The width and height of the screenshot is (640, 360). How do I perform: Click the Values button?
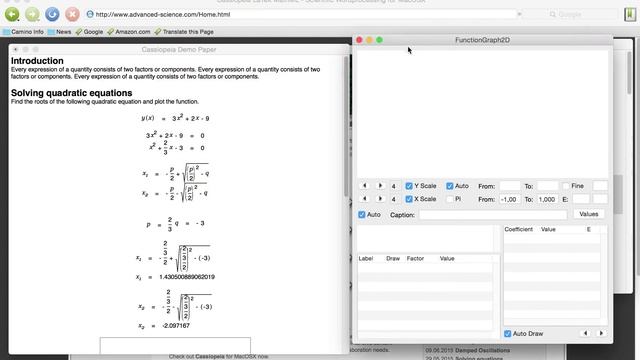[x=589, y=214]
